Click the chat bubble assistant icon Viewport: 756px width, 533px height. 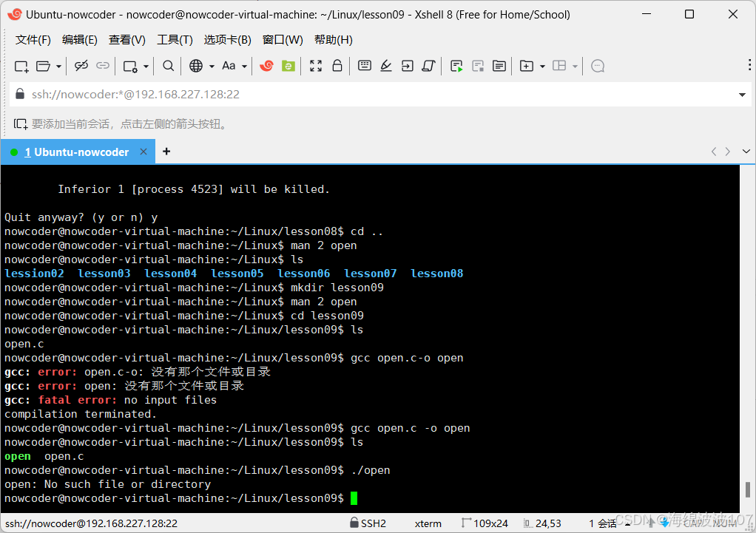(x=598, y=66)
